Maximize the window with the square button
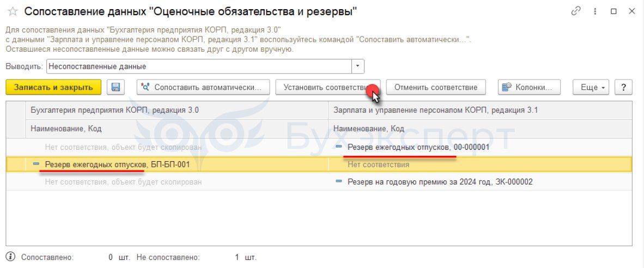Image resolution: width=644 pixels, height=268 pixels. click(613, 11)
